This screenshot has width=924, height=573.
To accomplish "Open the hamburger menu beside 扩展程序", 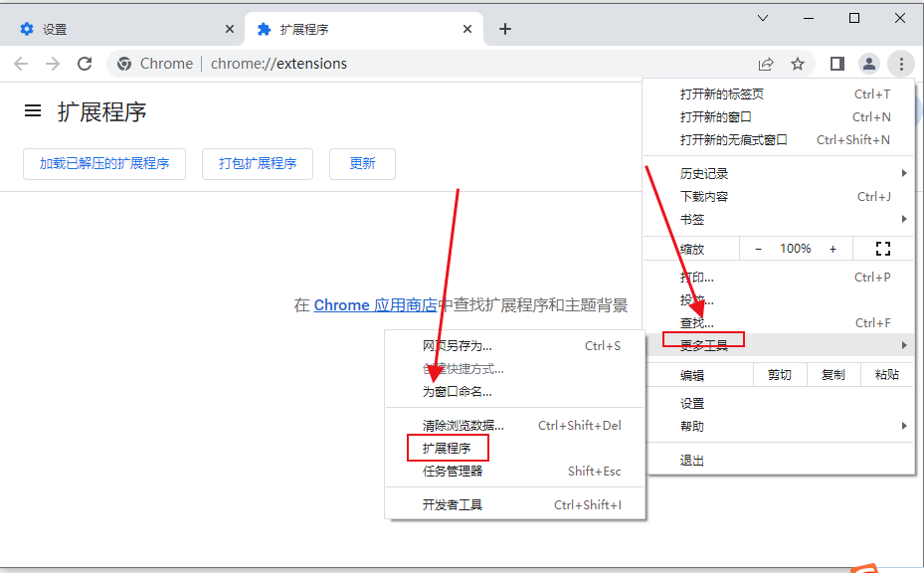I will click(33, 110).
